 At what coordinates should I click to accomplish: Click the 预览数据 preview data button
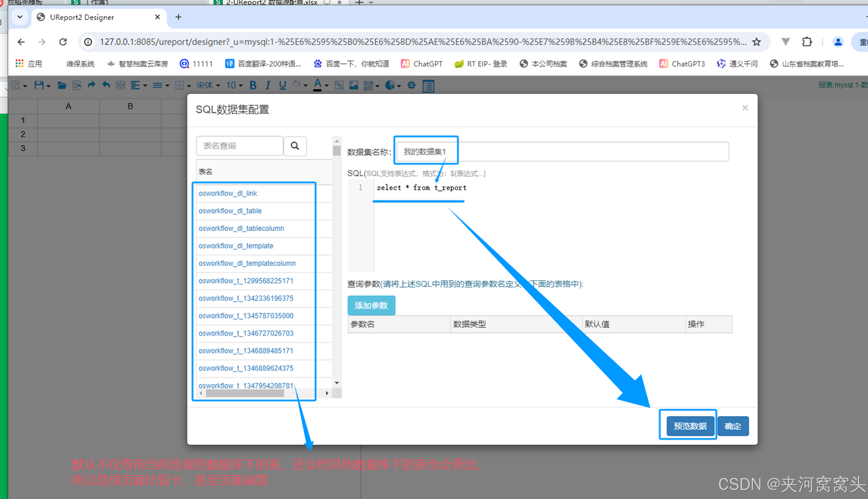click(x=690, y=426)
